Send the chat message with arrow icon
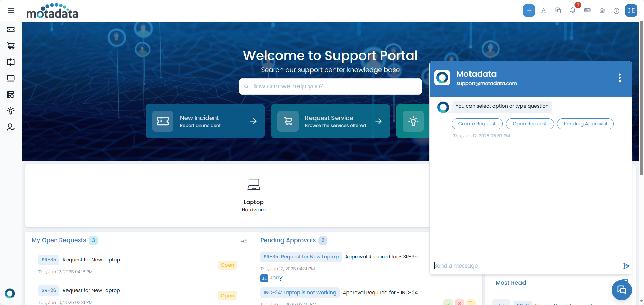Screen dimensions: 644x305 coord(626,266)
